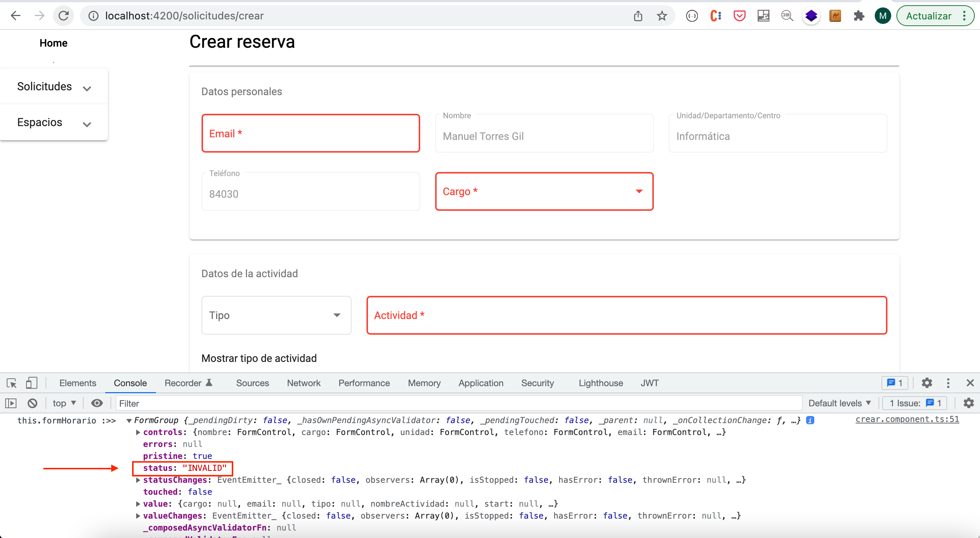Click the inspect element cursor icon
The width and height of the screenshot is (980, 538).
[x=11, y=383]
